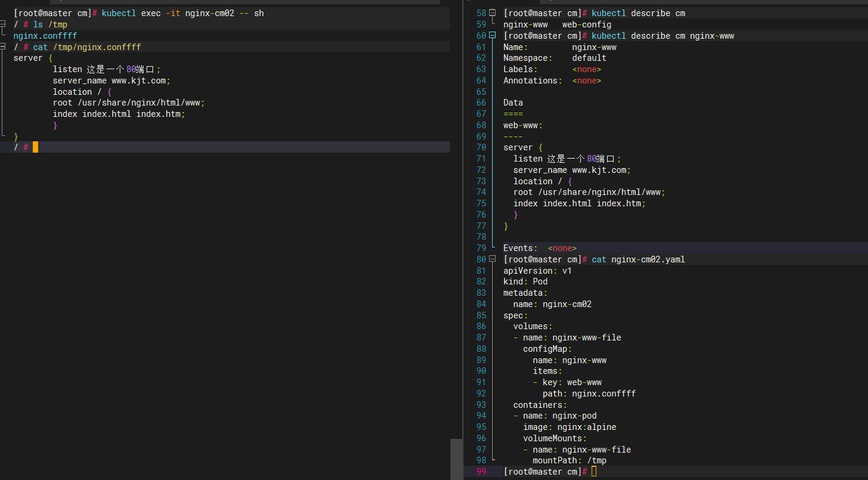Screen dimensions: 868x480
Task: Collapse fold marker on line 58
Action: pyautogui.click(x=493, y=13)
